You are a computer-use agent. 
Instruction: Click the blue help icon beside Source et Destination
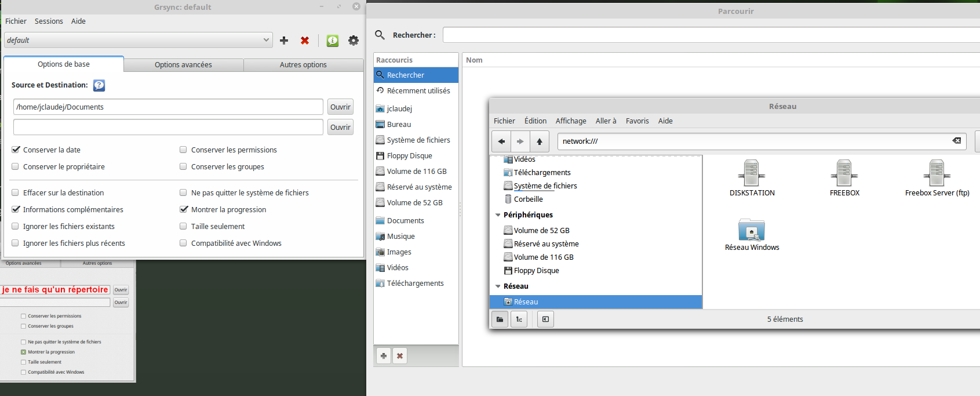tap(99, 85)
